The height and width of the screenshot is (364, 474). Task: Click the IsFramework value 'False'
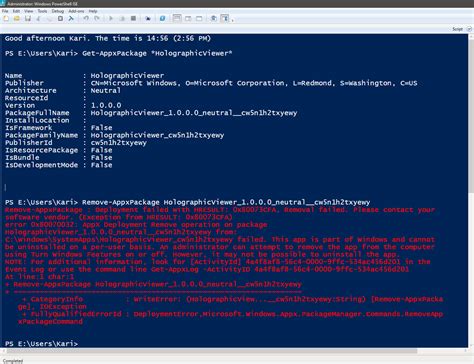pos(101,128)
